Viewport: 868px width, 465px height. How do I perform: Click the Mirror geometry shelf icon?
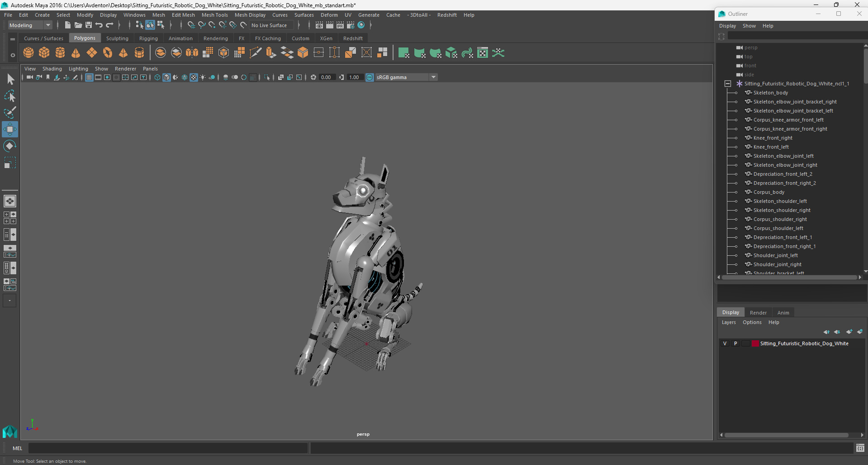(x=192, y=53)
